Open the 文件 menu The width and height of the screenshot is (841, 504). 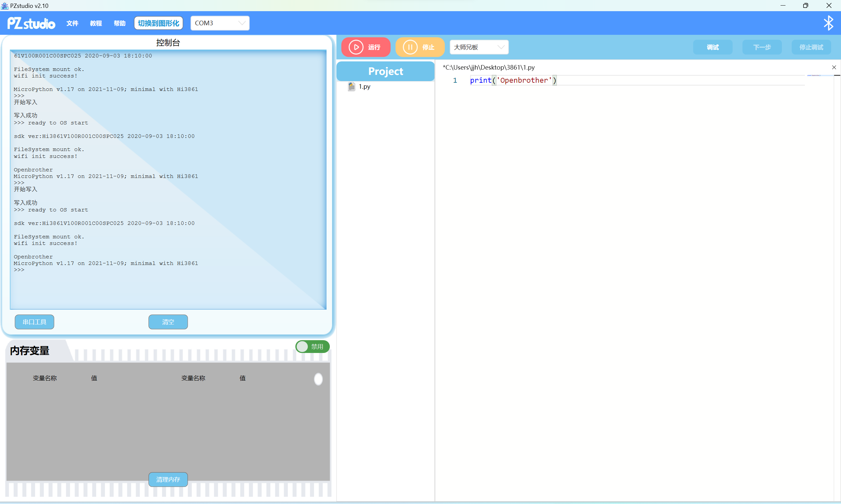pyautogui.click(x=72, y=23)
